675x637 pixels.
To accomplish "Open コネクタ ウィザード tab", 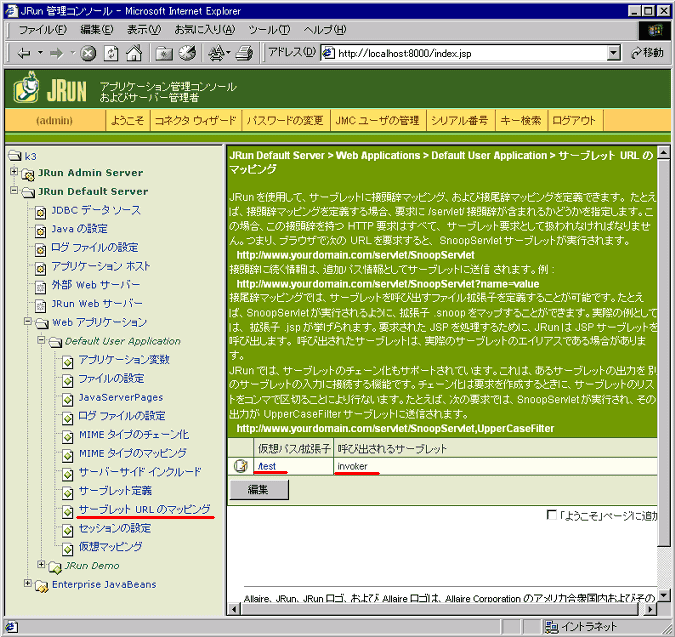I will (x=196, y=121).
